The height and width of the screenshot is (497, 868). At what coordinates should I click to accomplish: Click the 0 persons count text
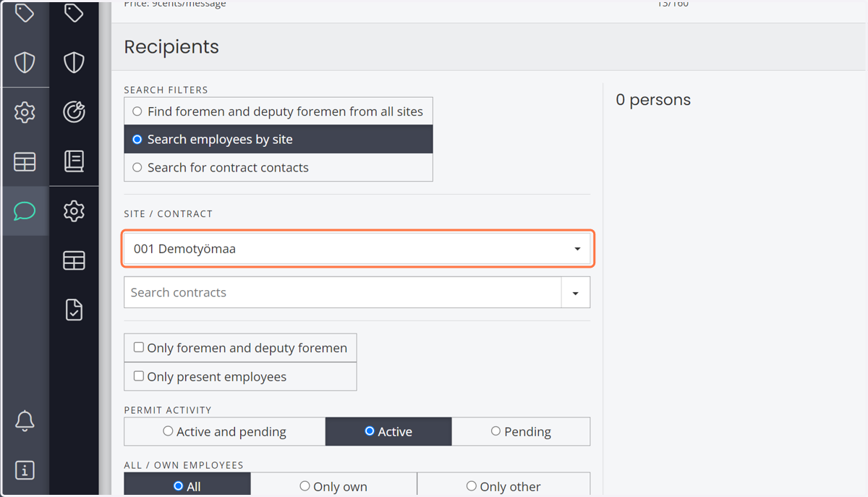click(653, 100)
